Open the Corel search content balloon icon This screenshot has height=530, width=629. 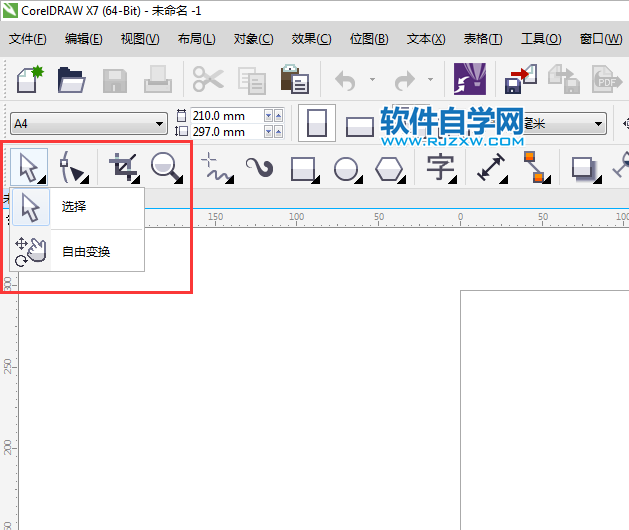point(470,79)
